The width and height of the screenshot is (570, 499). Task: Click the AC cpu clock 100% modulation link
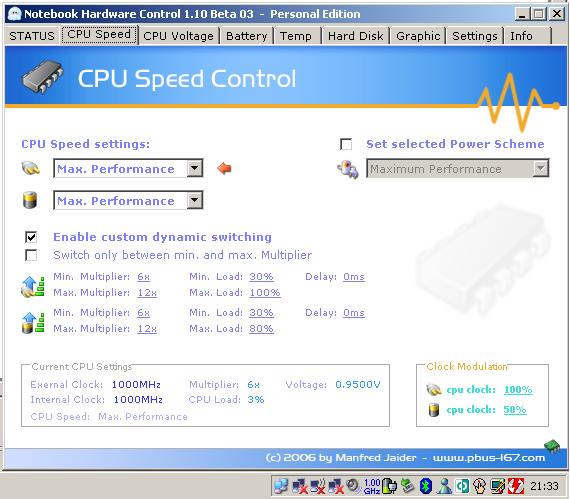tap(518, 390)
